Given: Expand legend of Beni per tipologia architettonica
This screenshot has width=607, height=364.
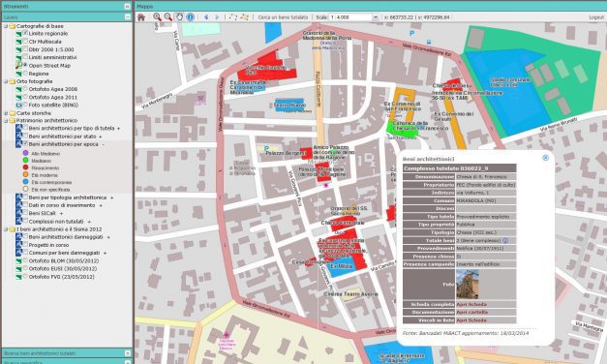Looking at the screenshot, I should coord(112,197).
